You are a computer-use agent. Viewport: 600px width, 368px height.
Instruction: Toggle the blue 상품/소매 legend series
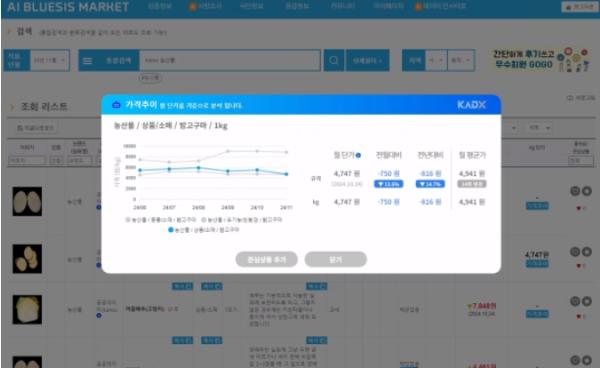204,230
